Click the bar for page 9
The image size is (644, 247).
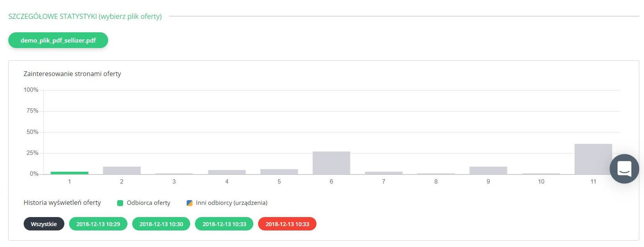(488, 170)
